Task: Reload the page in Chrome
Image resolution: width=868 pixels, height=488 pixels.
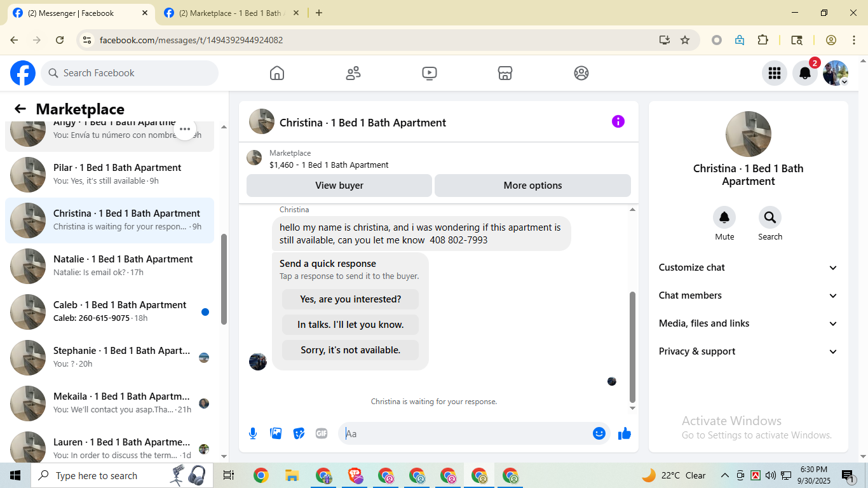Action: (60, 40)
